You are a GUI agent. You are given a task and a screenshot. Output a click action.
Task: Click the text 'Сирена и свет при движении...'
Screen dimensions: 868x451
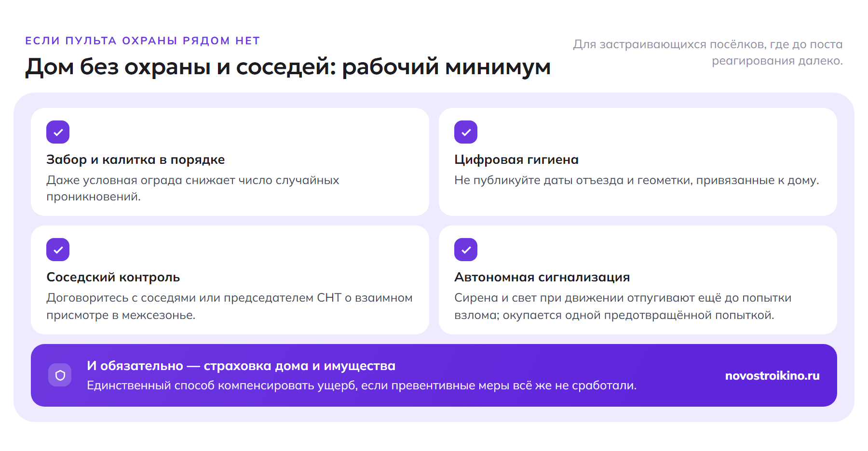tap(623, 306)
